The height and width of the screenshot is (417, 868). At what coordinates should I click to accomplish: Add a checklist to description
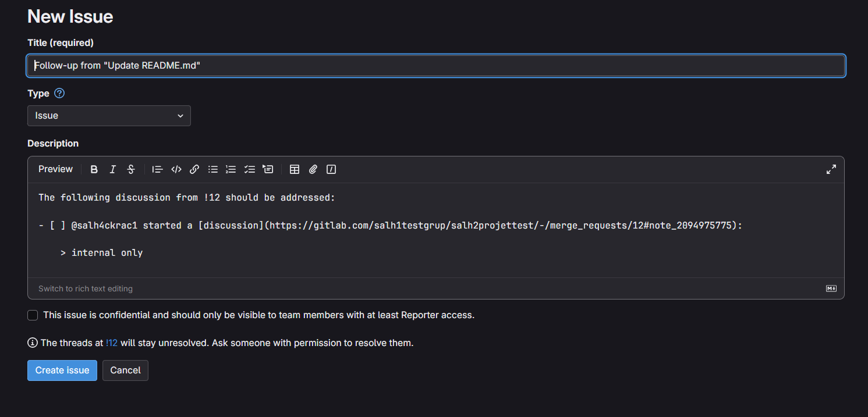(250, 169)
